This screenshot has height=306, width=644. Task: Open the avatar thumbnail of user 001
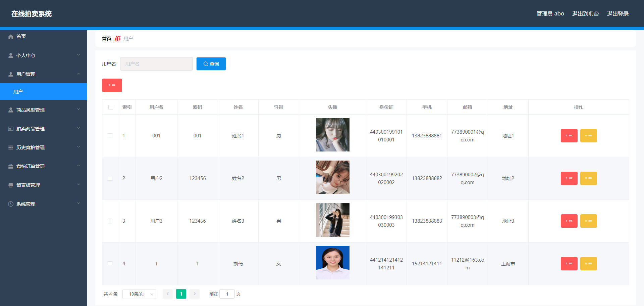[333, 135]
